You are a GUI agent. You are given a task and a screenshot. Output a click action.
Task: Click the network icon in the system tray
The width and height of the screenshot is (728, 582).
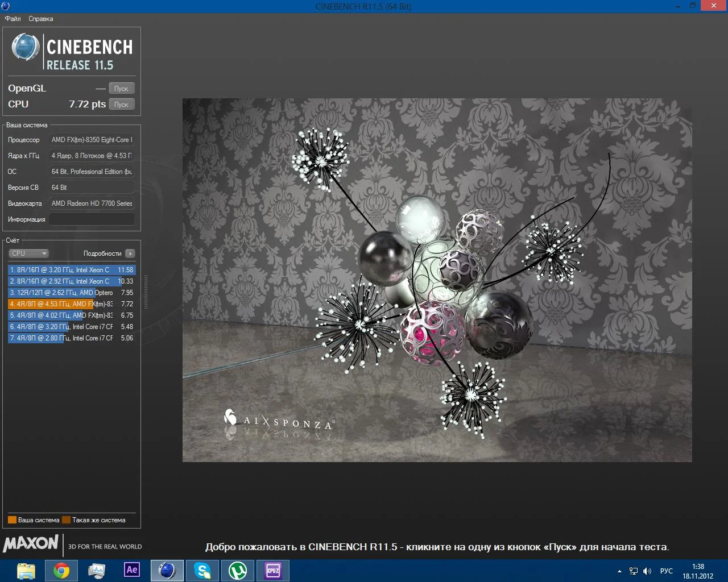634,571
